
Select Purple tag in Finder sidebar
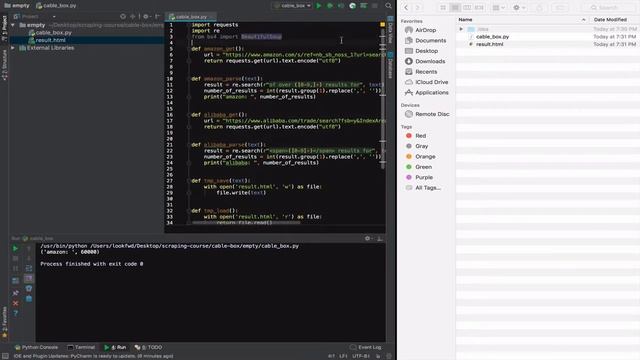click(x=419, y=177)
